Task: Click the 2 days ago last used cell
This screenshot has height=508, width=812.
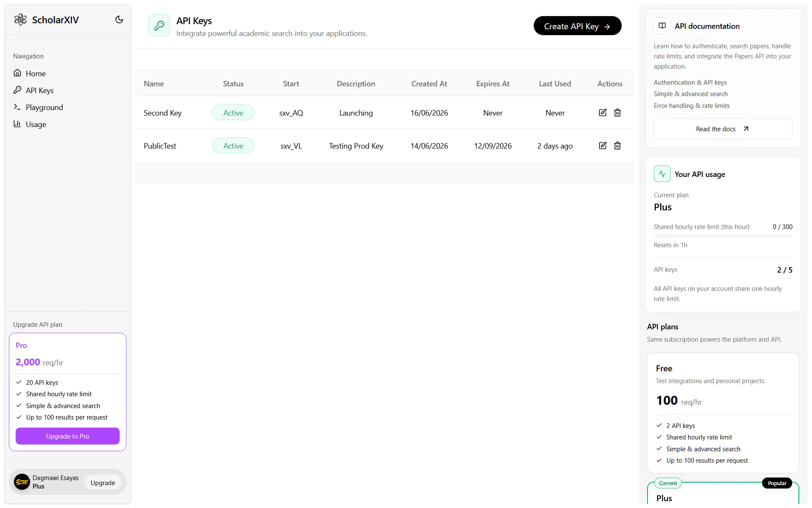Action: point(555,146)
